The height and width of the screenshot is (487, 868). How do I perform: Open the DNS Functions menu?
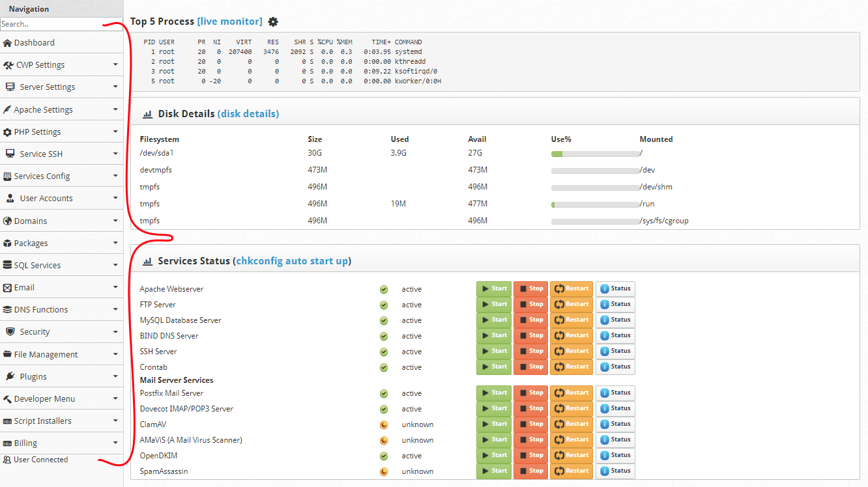61,309
